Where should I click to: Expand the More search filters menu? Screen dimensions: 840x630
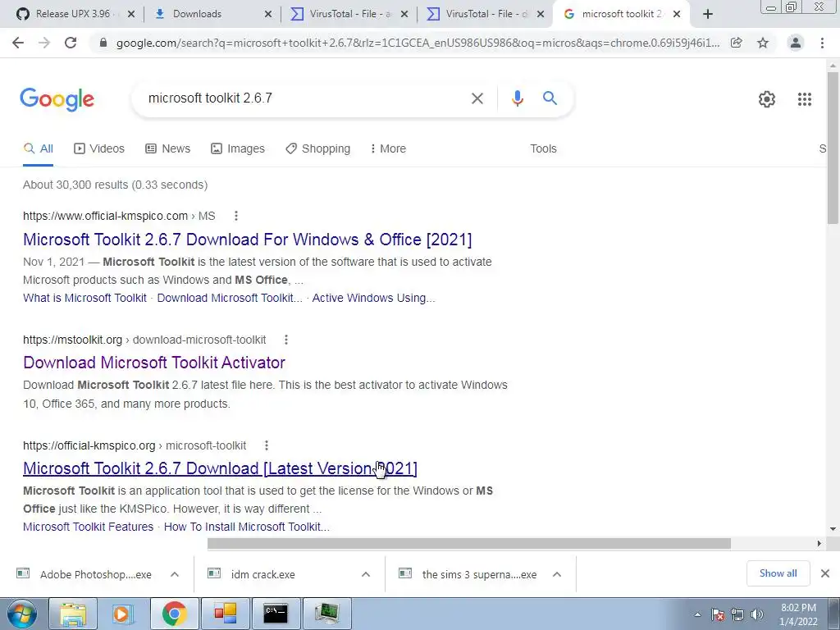(x=388, y=149)
